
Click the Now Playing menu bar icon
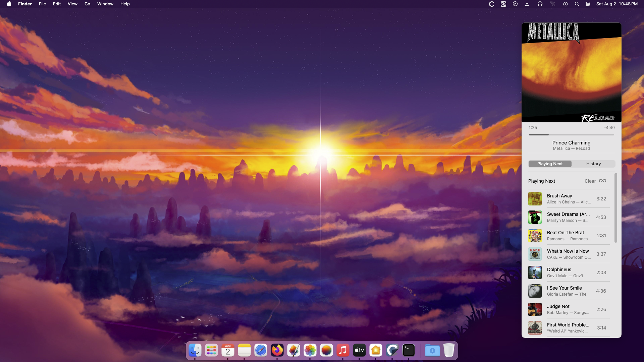point(515,4)
